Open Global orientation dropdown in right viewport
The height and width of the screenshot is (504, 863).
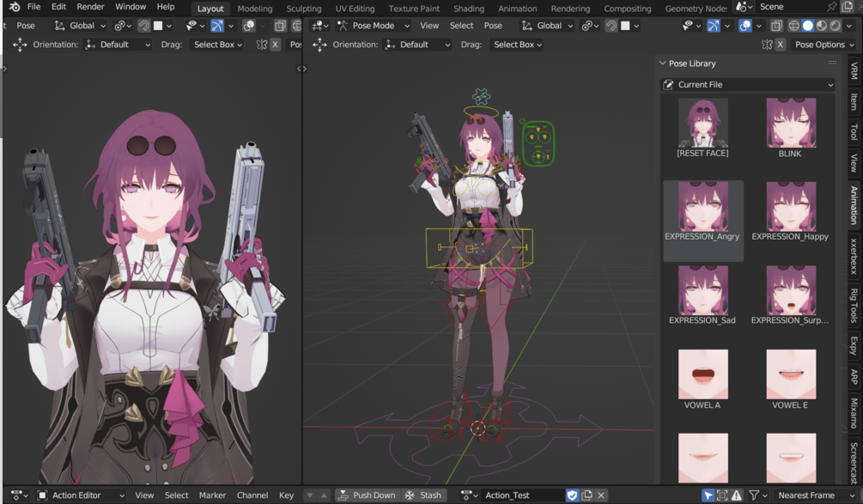click(548, 25)
